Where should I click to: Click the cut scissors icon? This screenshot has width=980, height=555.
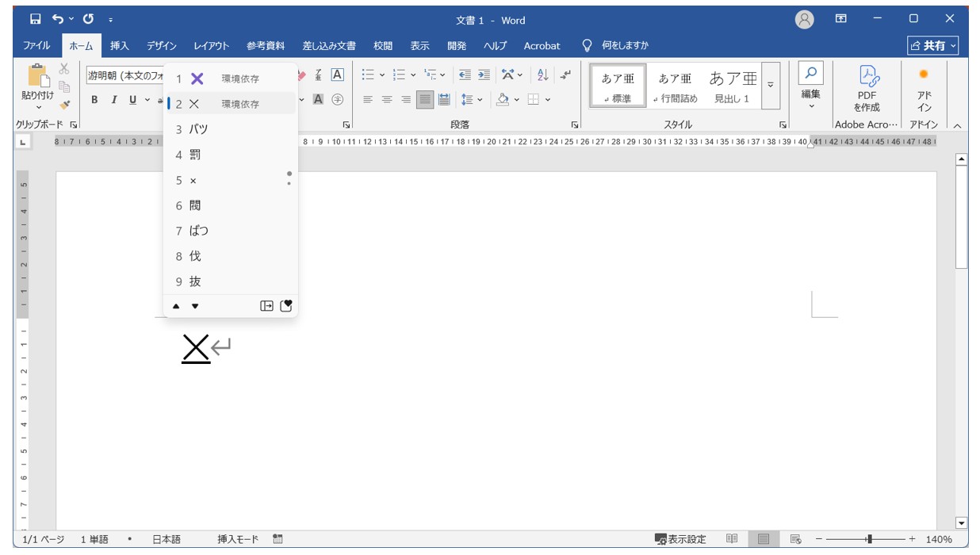pyautogui.click(x=64, y=69)
